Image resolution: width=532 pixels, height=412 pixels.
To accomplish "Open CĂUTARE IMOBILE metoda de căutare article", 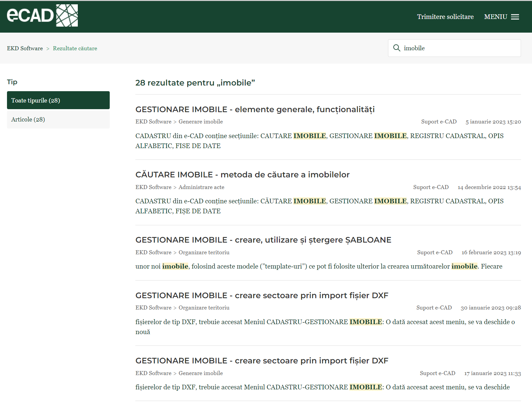I will tap(242, 175).
